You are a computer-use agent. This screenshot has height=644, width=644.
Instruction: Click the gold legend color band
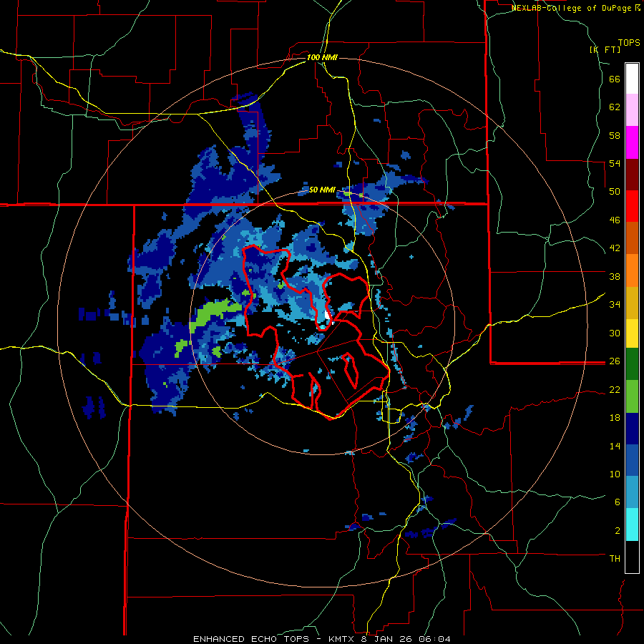tap(632, 303)
